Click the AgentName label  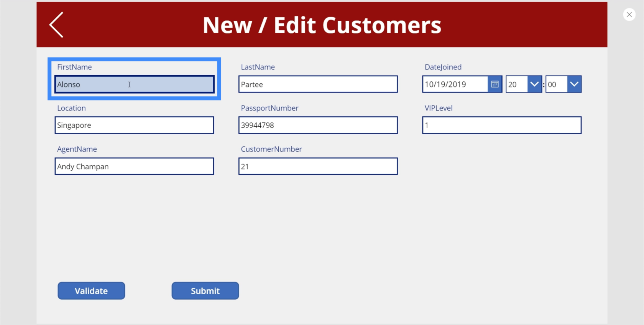click(77, 149)
